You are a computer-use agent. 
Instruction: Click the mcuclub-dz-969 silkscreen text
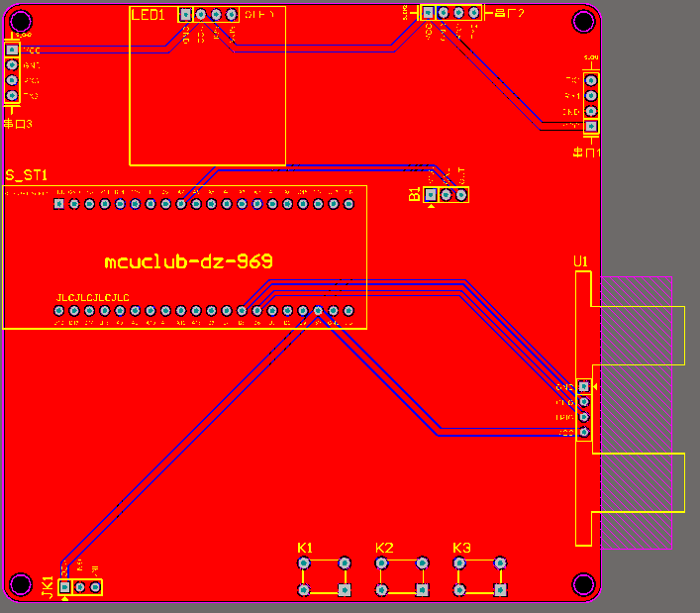[x=188, y=261]
